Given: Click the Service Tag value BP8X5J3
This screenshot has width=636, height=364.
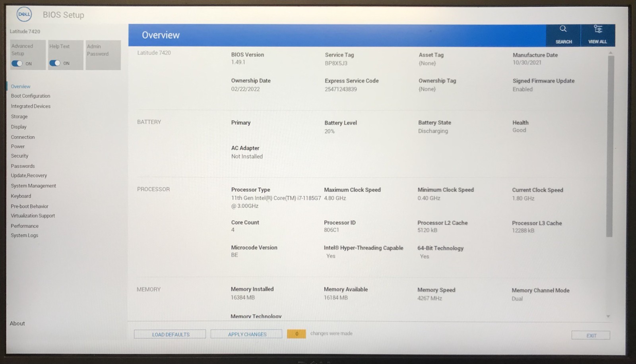Looking at the screenshot, I should click(x=336, y=63).
